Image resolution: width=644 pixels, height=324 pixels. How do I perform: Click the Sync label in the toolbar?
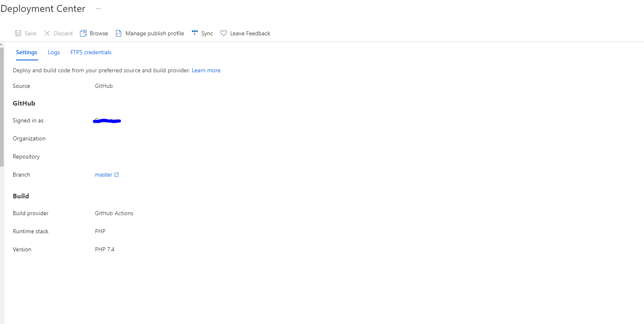click(207, 33)
